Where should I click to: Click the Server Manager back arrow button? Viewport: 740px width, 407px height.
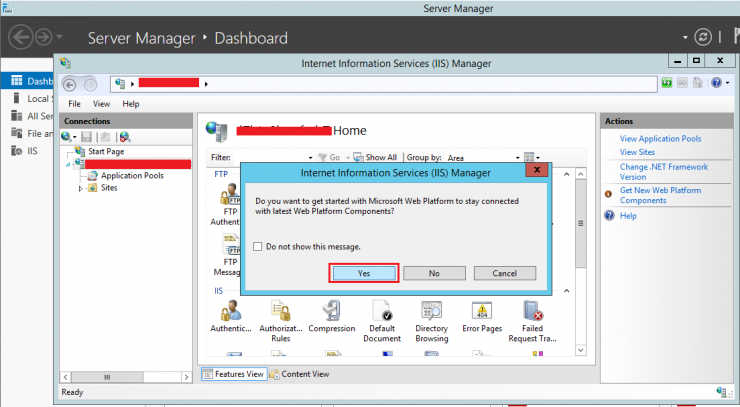click(21, 36)
